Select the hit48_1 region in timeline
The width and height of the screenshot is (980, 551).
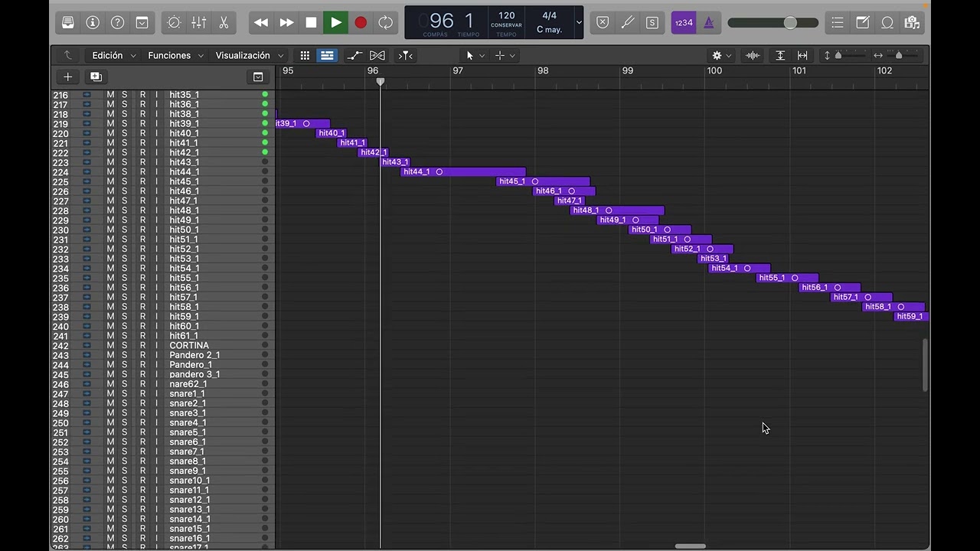coord(617,210)
